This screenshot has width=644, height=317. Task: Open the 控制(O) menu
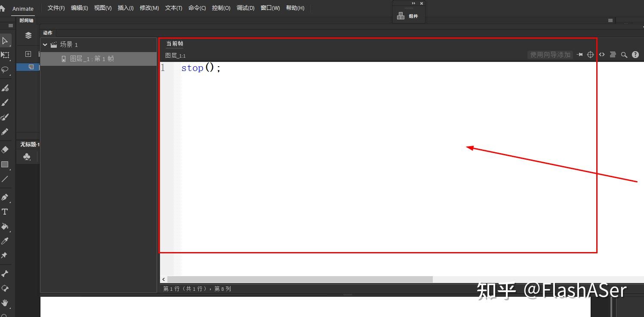point(221,8)
